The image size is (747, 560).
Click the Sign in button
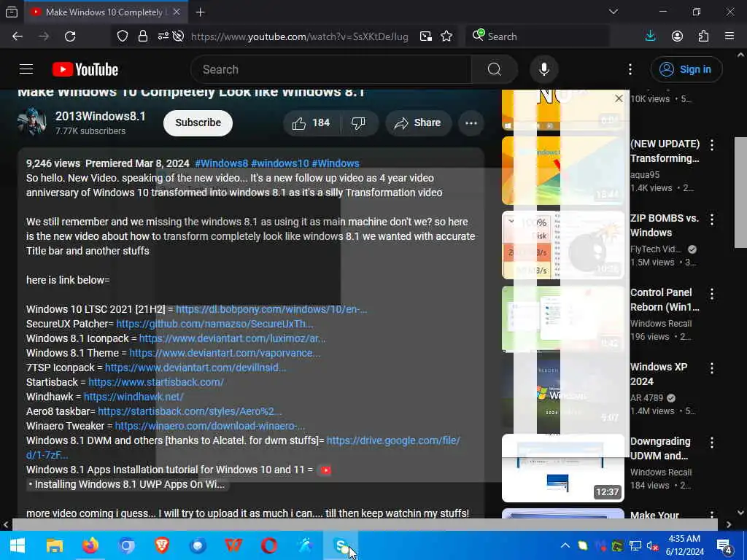coord(686,69)
